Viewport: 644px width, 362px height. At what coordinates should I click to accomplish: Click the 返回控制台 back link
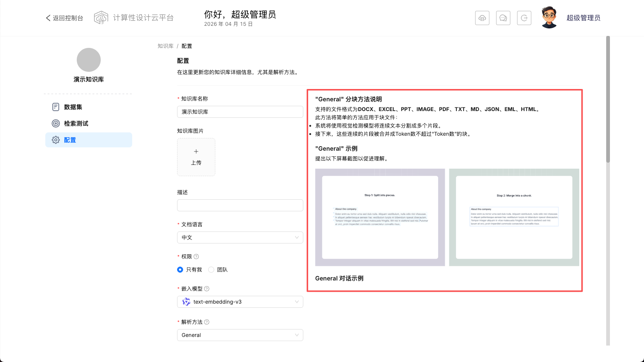pyautogui.click(x=64, y=18)
